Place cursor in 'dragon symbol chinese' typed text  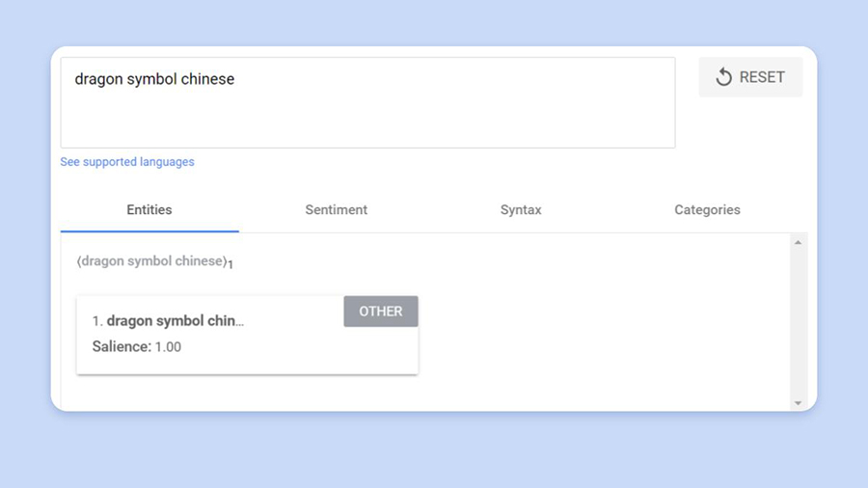point(154,79)
